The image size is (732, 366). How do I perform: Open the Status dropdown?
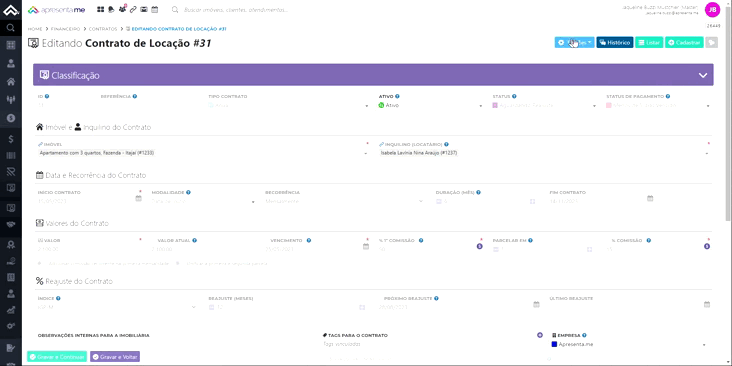(x=544, y=106)
